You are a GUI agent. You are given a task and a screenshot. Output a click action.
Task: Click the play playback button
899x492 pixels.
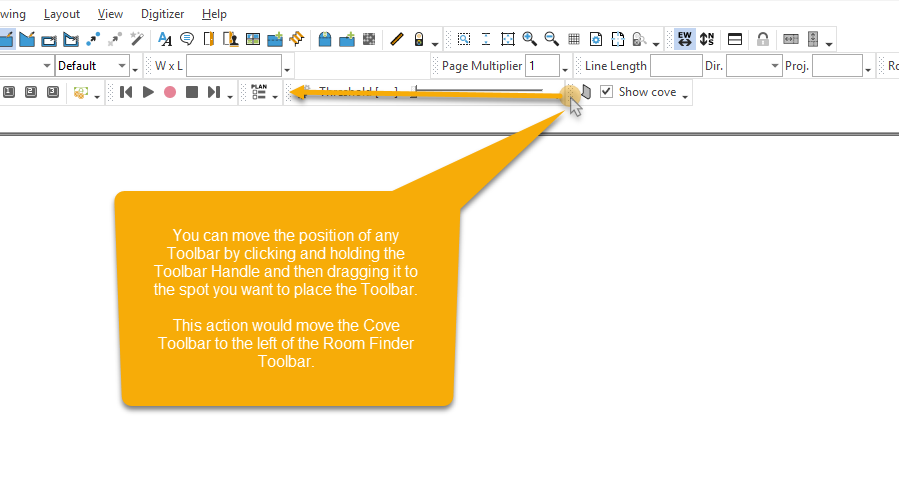pyautogui.click(x=148, y=92)
